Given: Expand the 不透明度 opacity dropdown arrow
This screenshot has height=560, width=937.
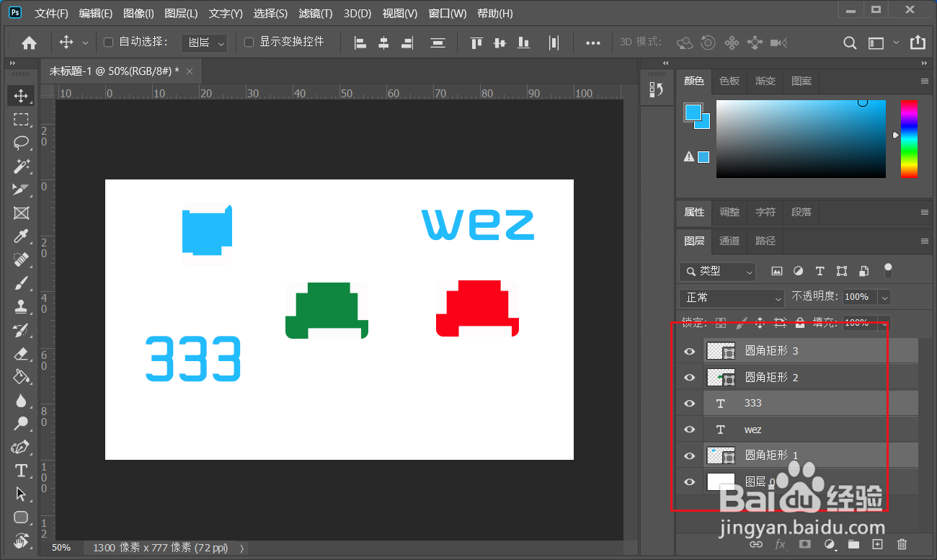Looking at the screenshot, I should pyautogui.click(x=884, y=297).
